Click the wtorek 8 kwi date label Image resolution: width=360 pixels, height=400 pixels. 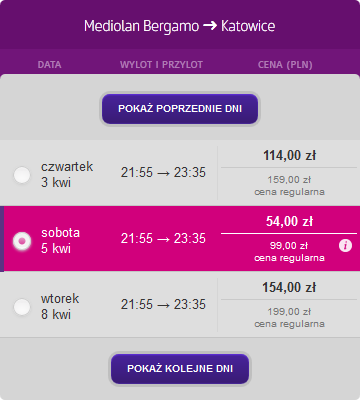(60, 306)
